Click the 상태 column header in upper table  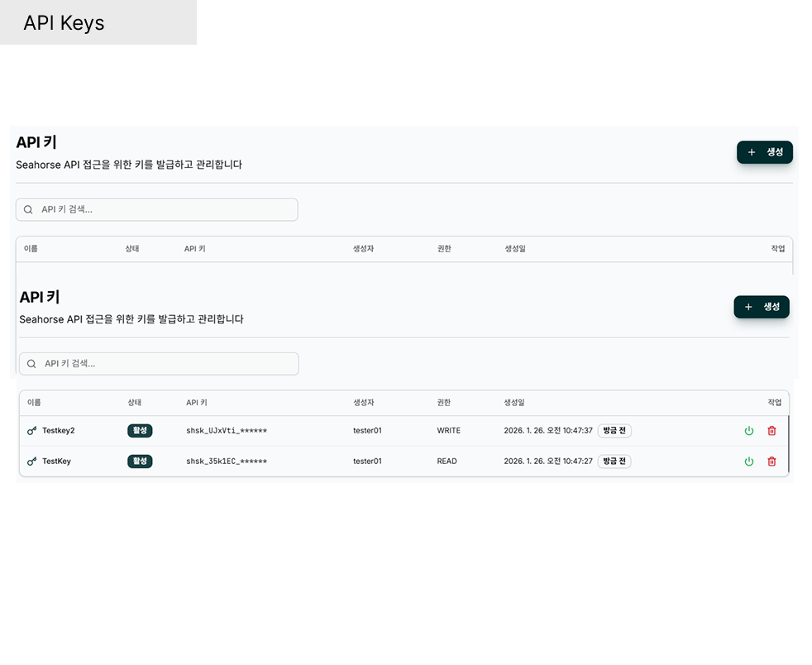(132, 249)
